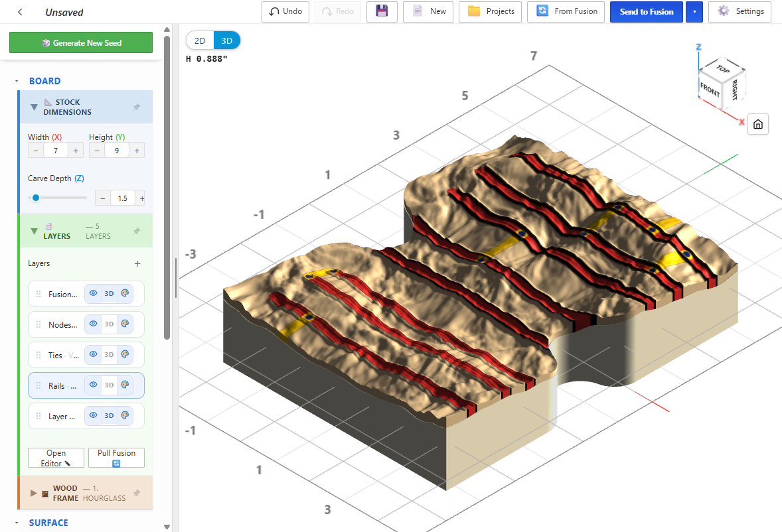
Task: Open color palette for Fusion layer
Action: pyautogui.click(x=125, y=294)
